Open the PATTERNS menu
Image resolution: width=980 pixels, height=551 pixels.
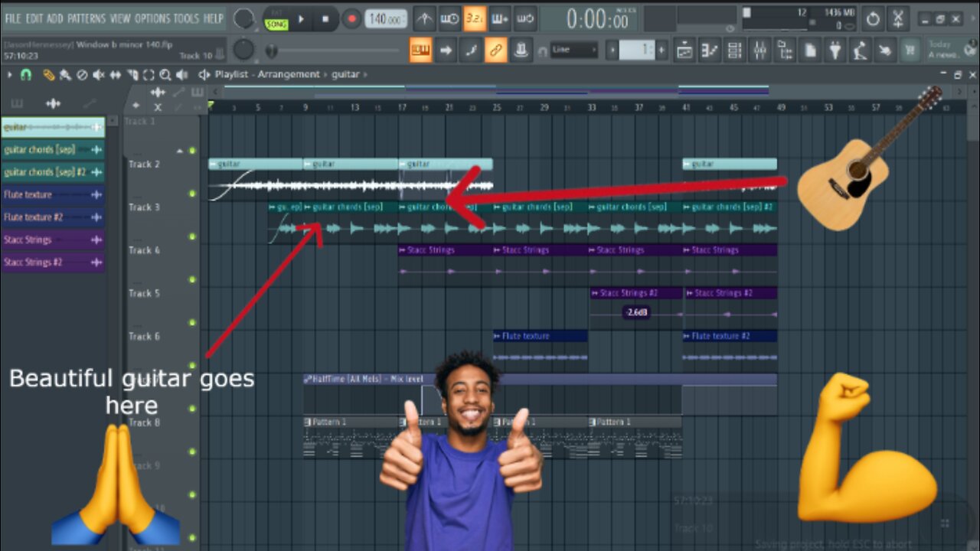[x=87, y=18]
